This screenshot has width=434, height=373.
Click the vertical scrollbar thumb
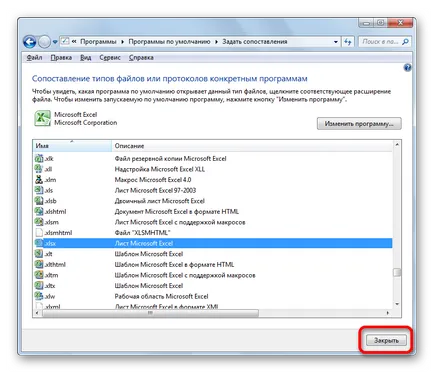click(397, 272)
